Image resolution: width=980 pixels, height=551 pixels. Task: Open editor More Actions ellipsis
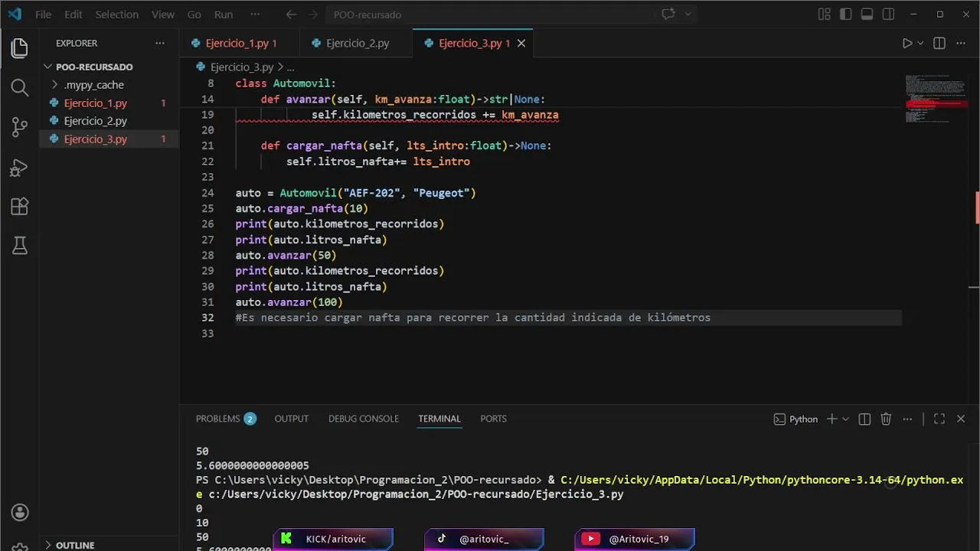(x=961, y=44)
